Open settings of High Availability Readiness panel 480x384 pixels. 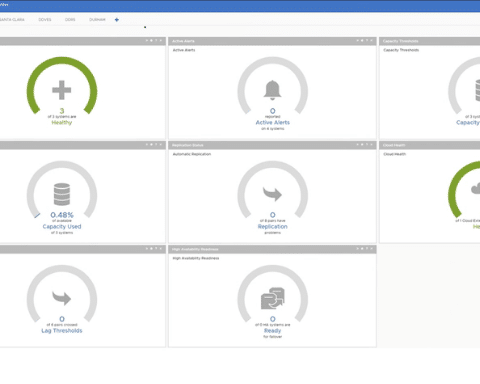click(362, 249)
